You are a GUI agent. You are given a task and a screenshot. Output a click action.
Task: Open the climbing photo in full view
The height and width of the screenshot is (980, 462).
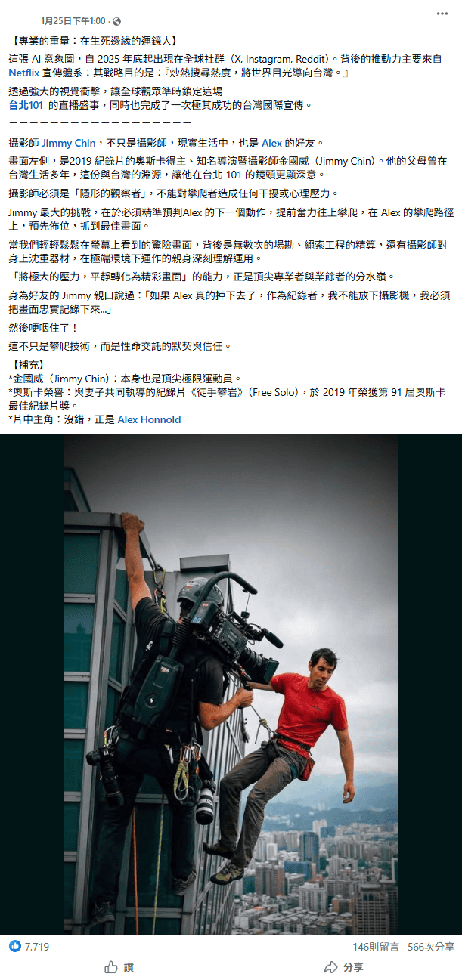231,684
